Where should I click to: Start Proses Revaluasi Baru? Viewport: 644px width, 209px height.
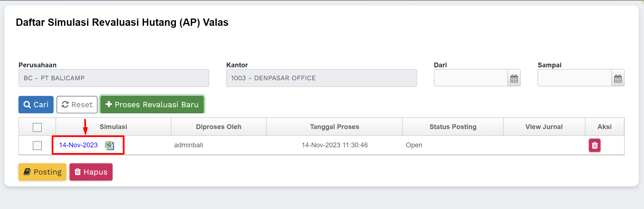tap(152, 105)
